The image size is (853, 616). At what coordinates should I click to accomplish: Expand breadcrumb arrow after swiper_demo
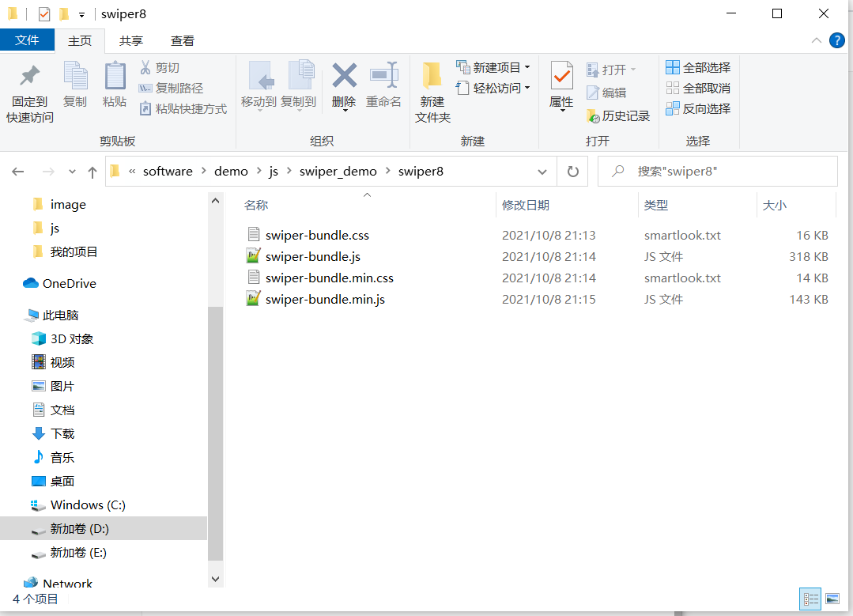pyautogui.click(x=388, y=171)
